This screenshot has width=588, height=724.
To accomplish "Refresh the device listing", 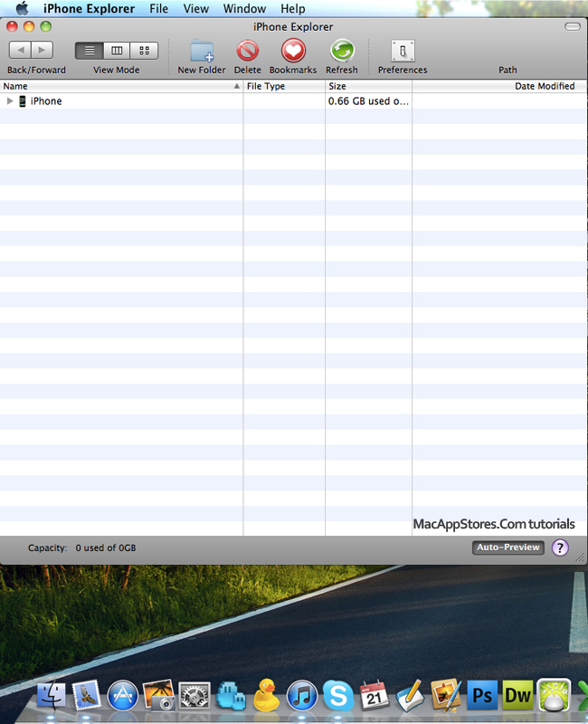I will click(342, 51).
